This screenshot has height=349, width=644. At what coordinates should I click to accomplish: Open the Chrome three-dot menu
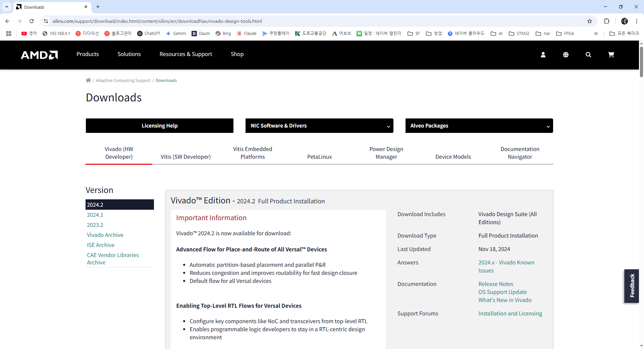point(637,21)
